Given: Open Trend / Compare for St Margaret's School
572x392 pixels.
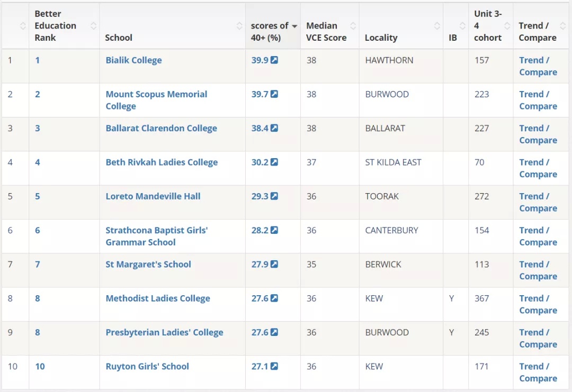Looking at the screenshot, I should tap(538, 270).
